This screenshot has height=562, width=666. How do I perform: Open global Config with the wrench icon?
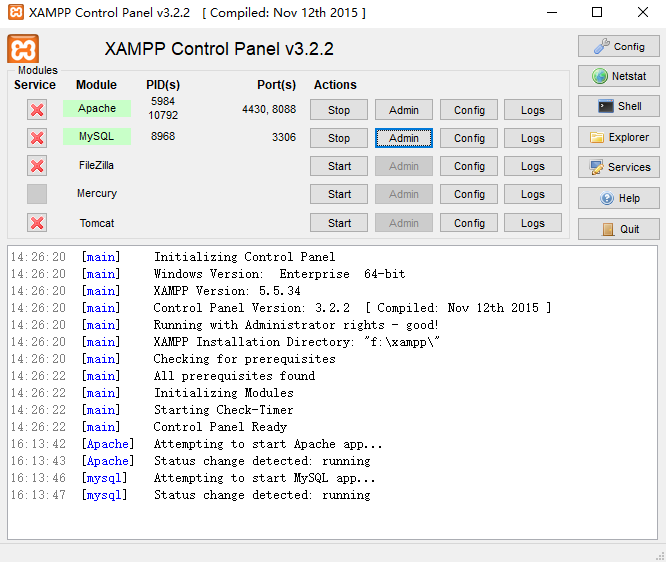point(618,46)
